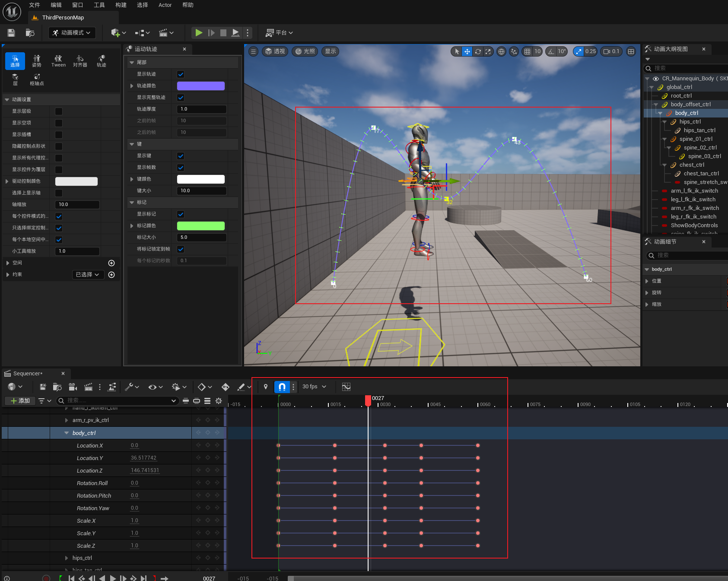
Task: Click the Save current level icon
Action: pyautogui.click(x=11, y=33)
